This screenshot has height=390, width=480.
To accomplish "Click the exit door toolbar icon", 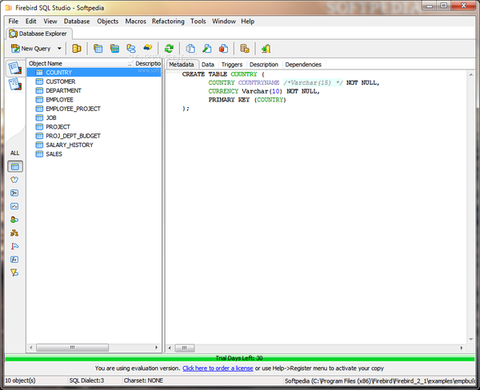I will pos(266,49).
